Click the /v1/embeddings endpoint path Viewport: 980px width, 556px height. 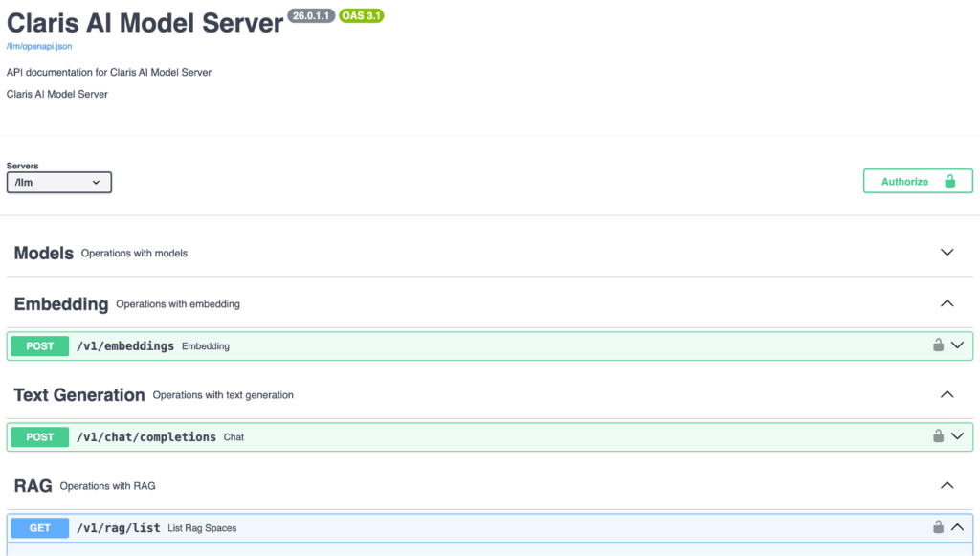125,346
